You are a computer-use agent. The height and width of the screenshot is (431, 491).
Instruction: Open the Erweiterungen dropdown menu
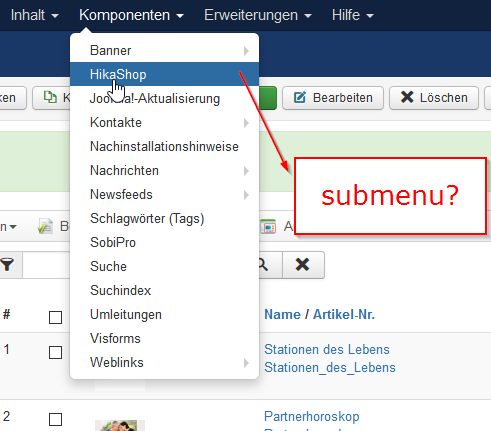coord(258,15)
